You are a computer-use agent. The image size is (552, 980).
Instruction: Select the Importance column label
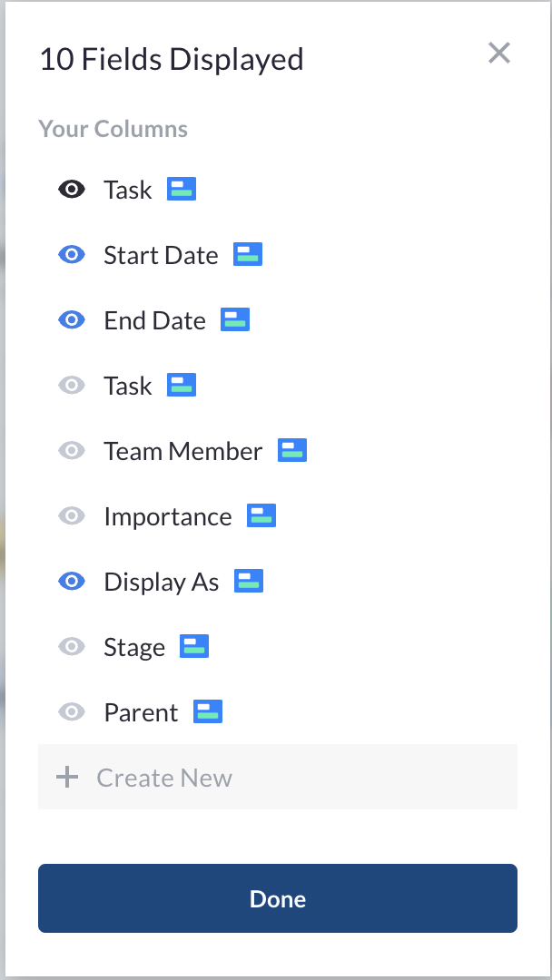[168, 517]
